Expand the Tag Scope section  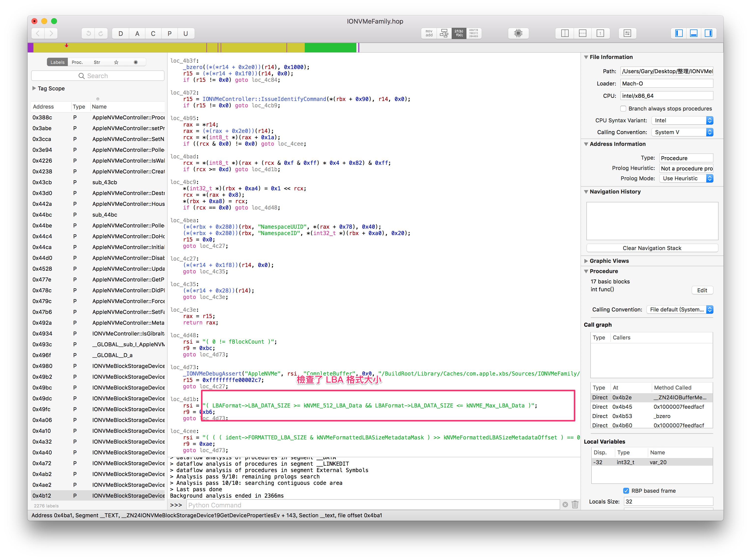[x=34, y=88]
